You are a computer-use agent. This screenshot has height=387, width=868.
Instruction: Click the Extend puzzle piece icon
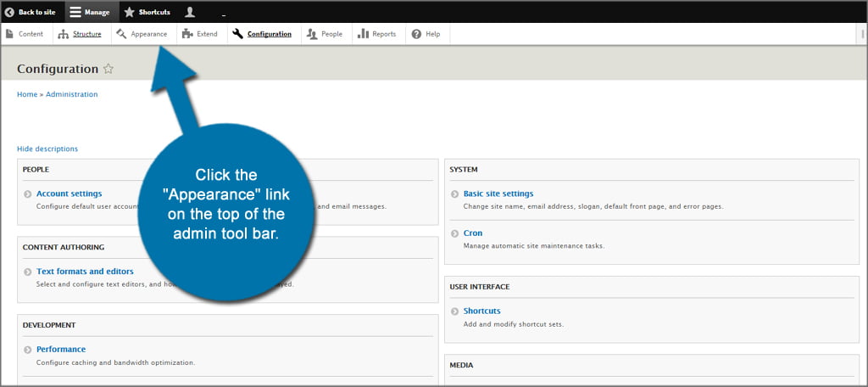pos(186,34)
